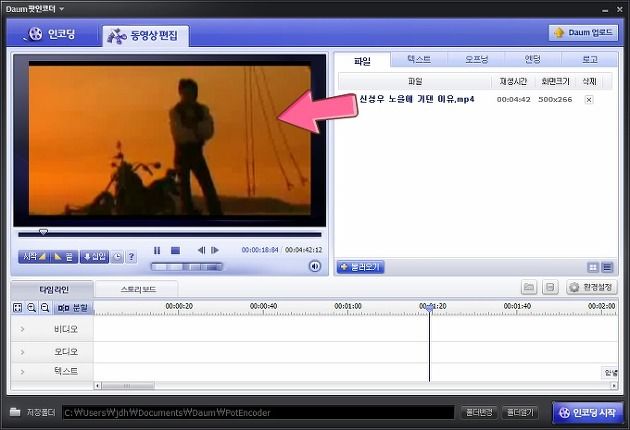Click the Daum 업로드 button
This screenshot has width=630, height=430.
pyautogui.click(x=583, y=33)
